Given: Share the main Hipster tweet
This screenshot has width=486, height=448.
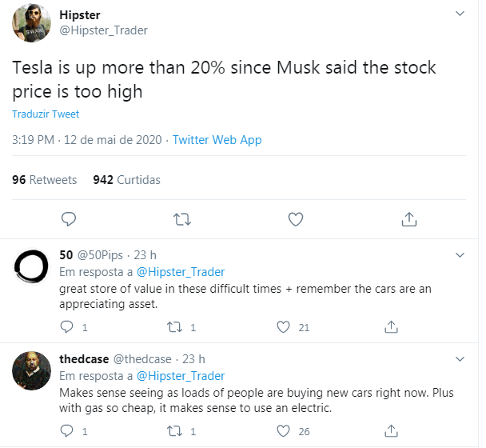Looking at the screenshot, I should click(408, 218).
